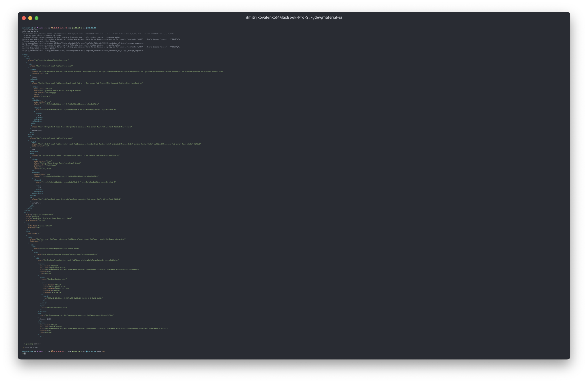Minimize the terminal with the yellow button
Screen dimensions: 588x383
pyautogui.click(x=30, y=18)
